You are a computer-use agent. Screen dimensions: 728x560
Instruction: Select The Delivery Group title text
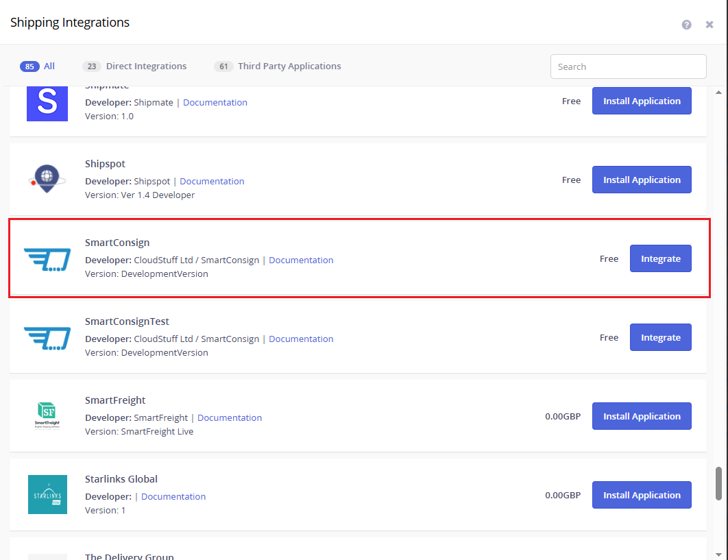[x=129, y=556]
